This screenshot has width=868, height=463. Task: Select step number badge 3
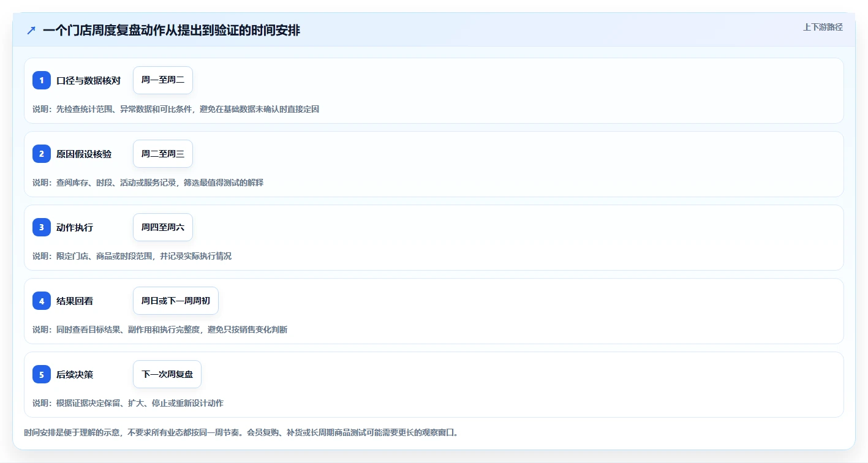[42, 227]
